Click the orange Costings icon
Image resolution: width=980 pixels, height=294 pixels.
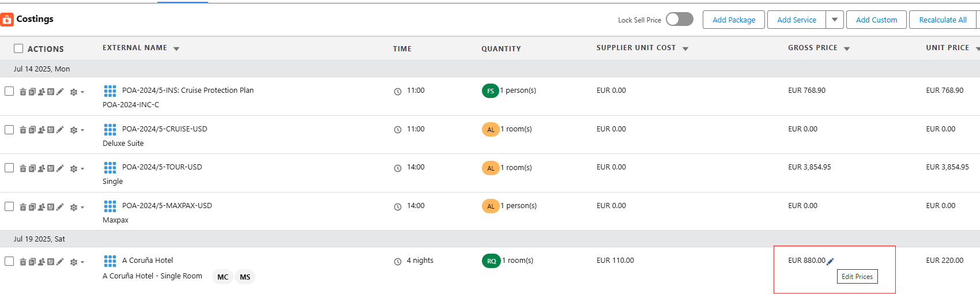[7, 20]
